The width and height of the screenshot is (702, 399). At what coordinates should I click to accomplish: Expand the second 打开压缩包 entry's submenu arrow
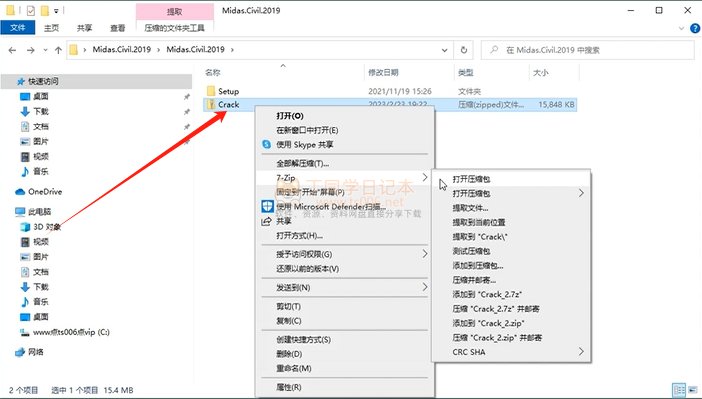pyautogui.click(x=581, y=193)
